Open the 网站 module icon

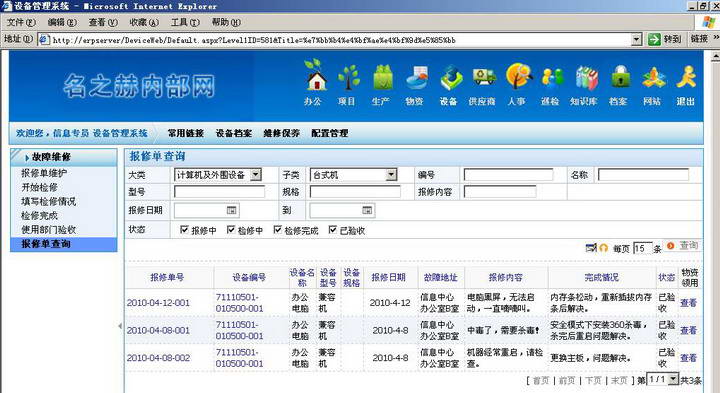pyautogui.click(x=653, y=77)
